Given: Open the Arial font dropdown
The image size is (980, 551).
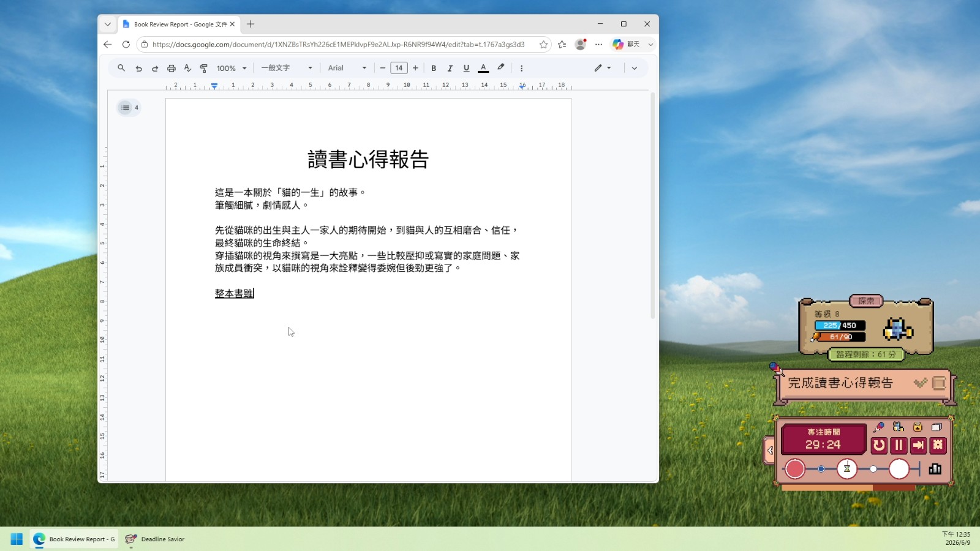Looking at the screenshot, I should (x=347, y=68).
